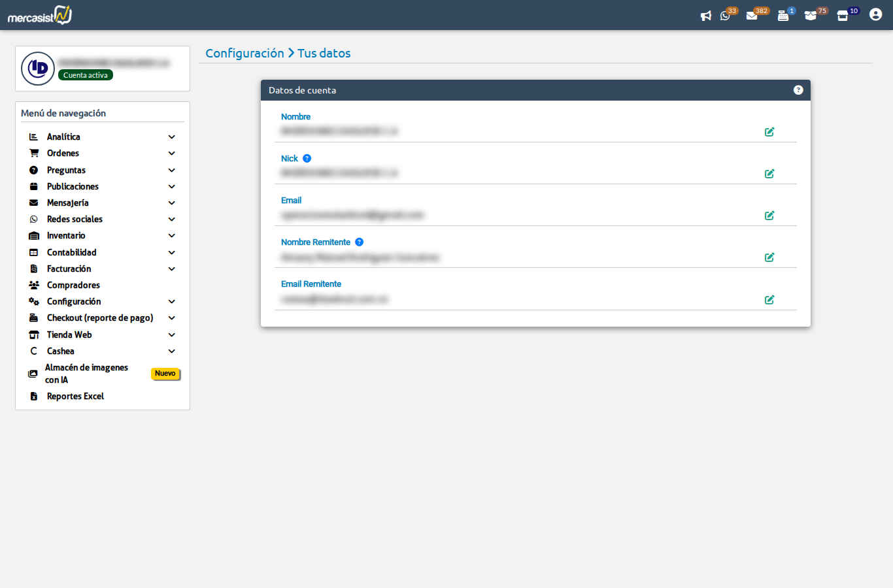Open the megaphone announcements icon
The height and width of the screenshot is (588, 893).
click(x=705, y=16)
